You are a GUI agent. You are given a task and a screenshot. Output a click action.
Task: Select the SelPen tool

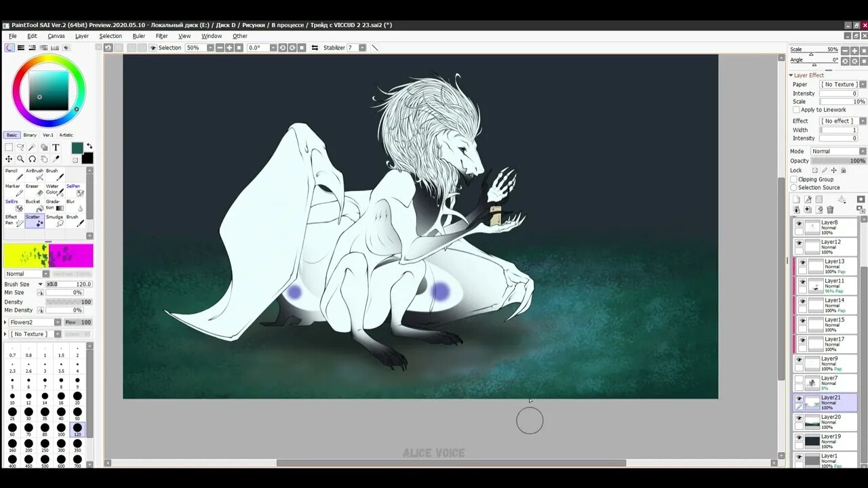coord(75,189)
